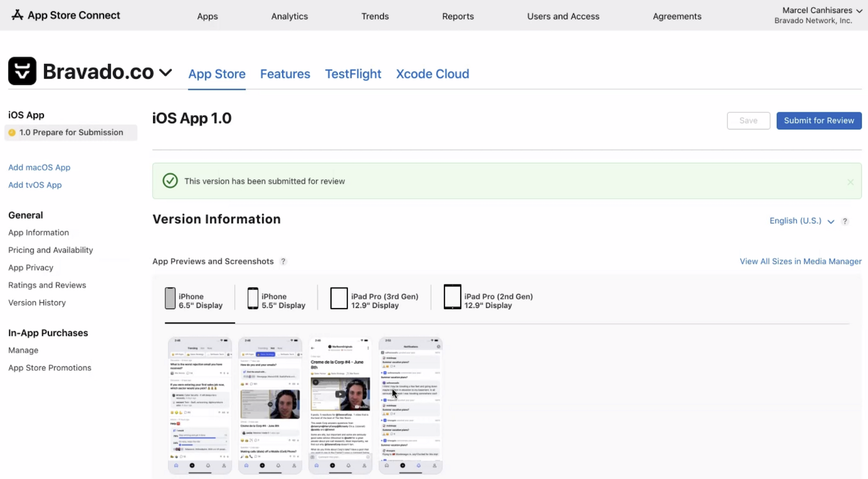Screen dimensions: 868x479
Task: Open Pricing and Availability in sidebar
Action: 51,250
